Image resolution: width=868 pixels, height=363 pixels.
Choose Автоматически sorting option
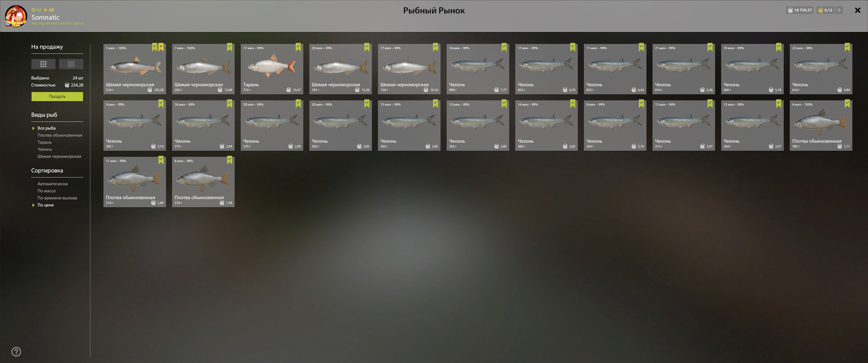point(53,184)
